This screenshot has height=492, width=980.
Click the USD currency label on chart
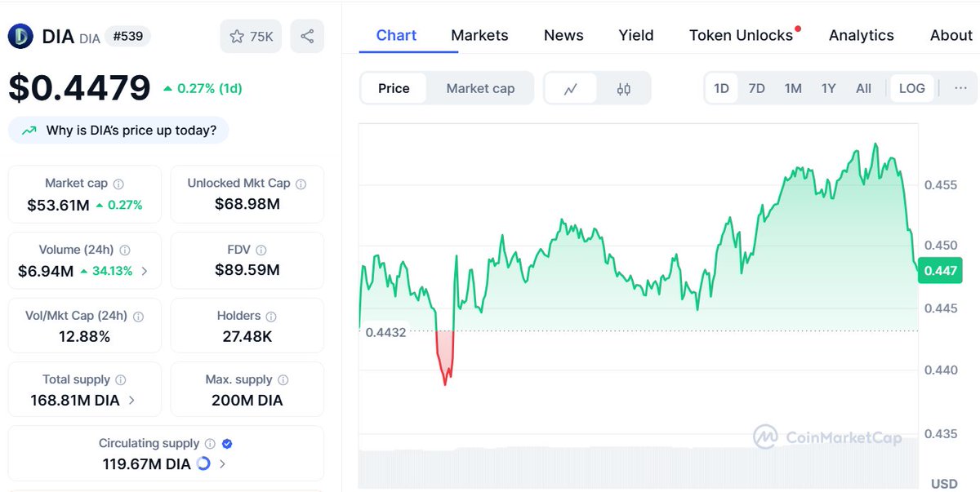coord(944,484)
